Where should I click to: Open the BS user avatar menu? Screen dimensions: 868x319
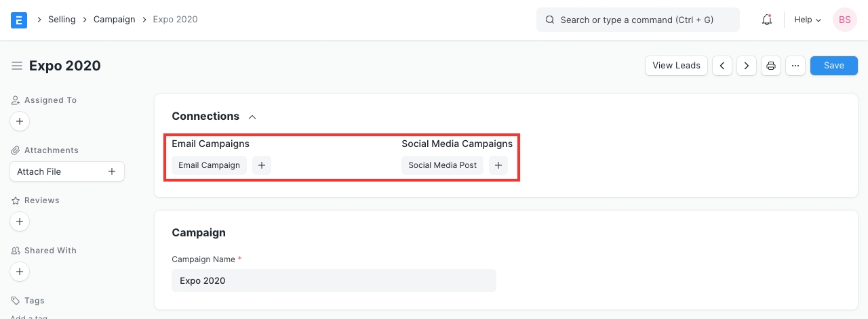[844, 20]
